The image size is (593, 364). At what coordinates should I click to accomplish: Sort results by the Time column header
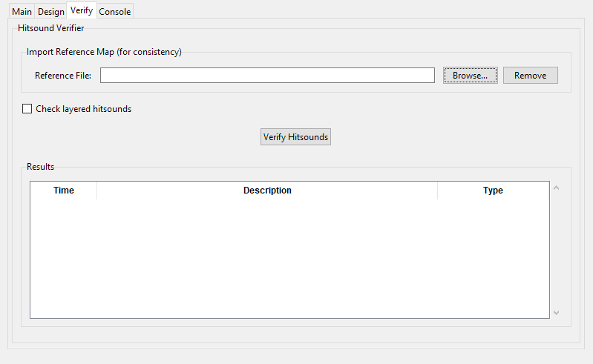pos(64,191)
